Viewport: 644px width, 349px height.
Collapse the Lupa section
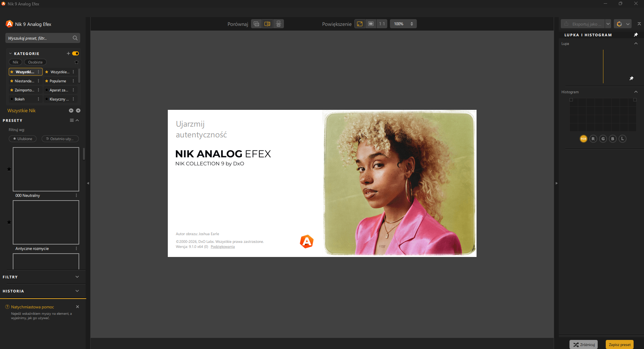[636, 44]
